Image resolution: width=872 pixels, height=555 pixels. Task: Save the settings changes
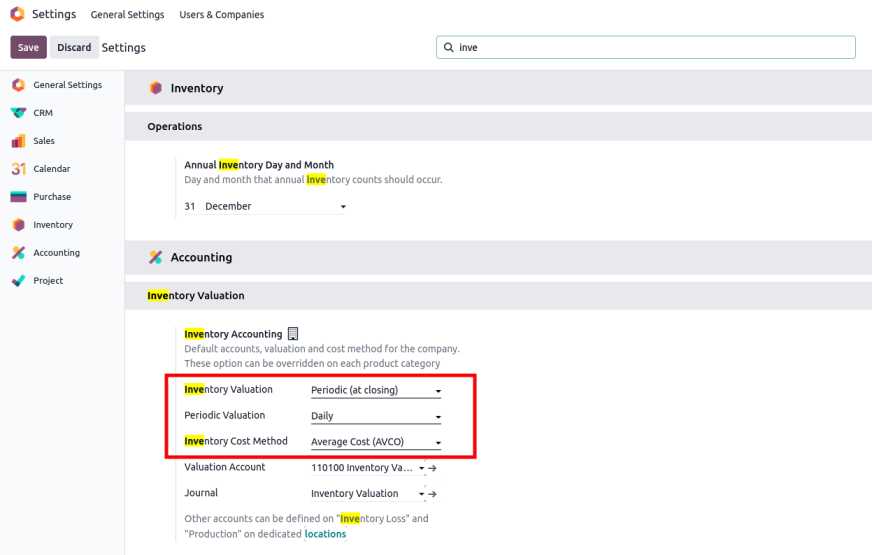pos(28,47)
